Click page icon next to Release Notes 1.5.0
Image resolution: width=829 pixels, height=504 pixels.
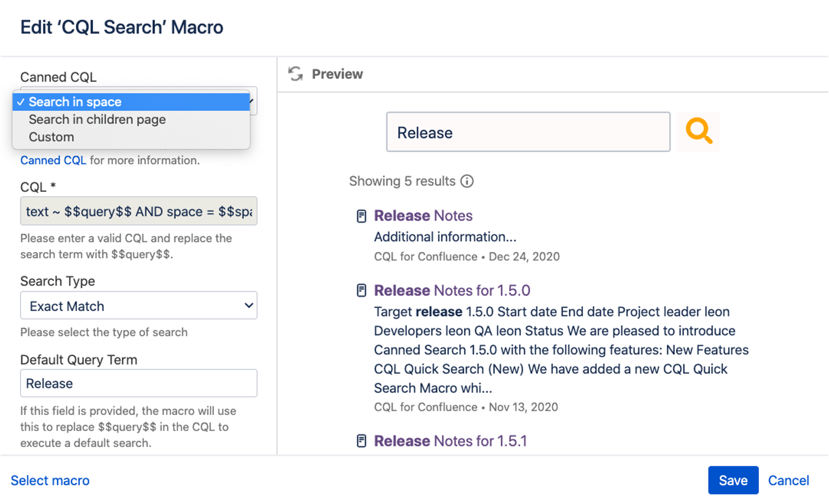pos(361,291)
